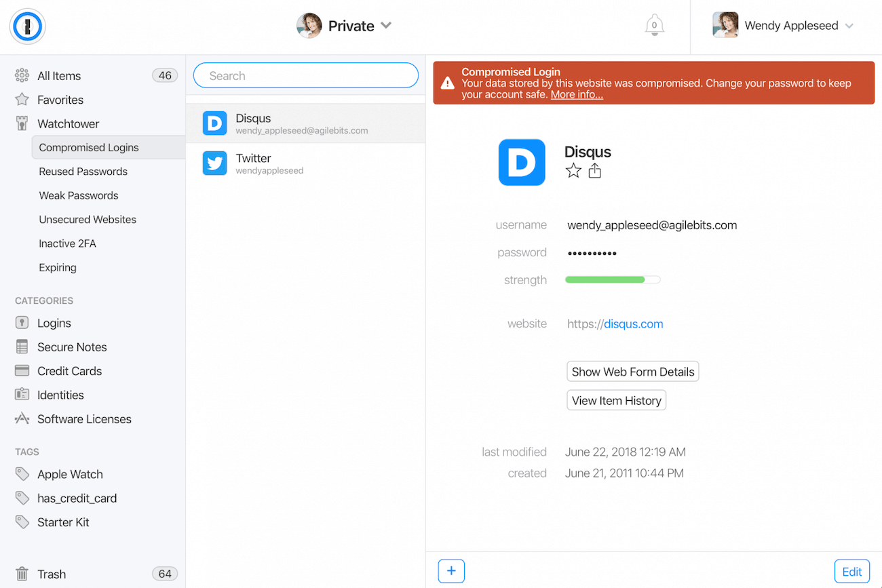Viewport: 882px width, 588px height.
Task: Click the All Items grid icon
Action: pos(22,75)
